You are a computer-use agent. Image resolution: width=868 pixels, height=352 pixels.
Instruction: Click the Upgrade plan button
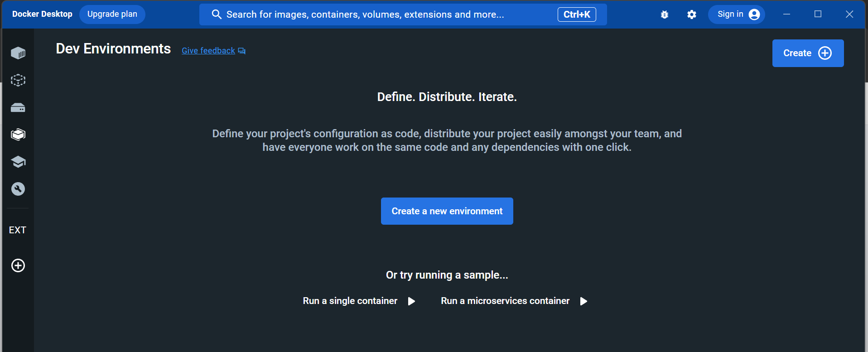112,14
